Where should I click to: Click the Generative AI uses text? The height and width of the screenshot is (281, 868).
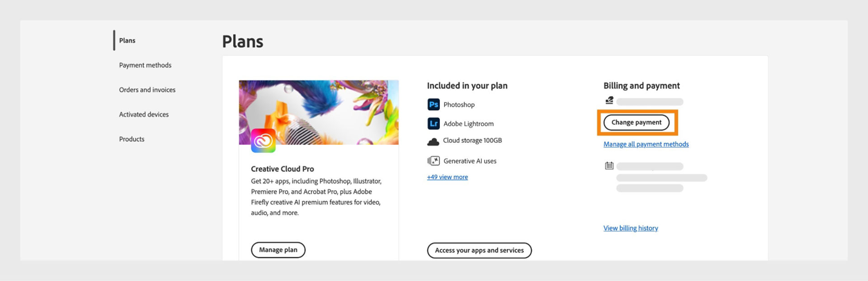point(470,161)
